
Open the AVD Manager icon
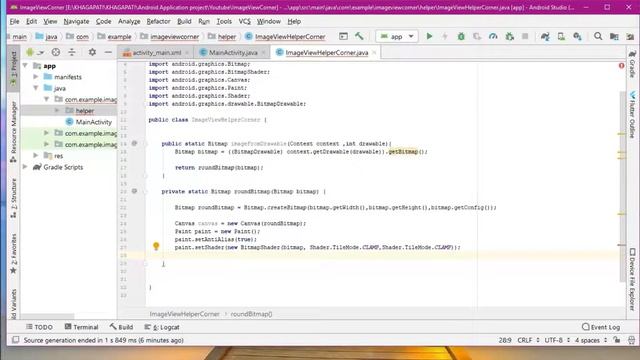561,36
